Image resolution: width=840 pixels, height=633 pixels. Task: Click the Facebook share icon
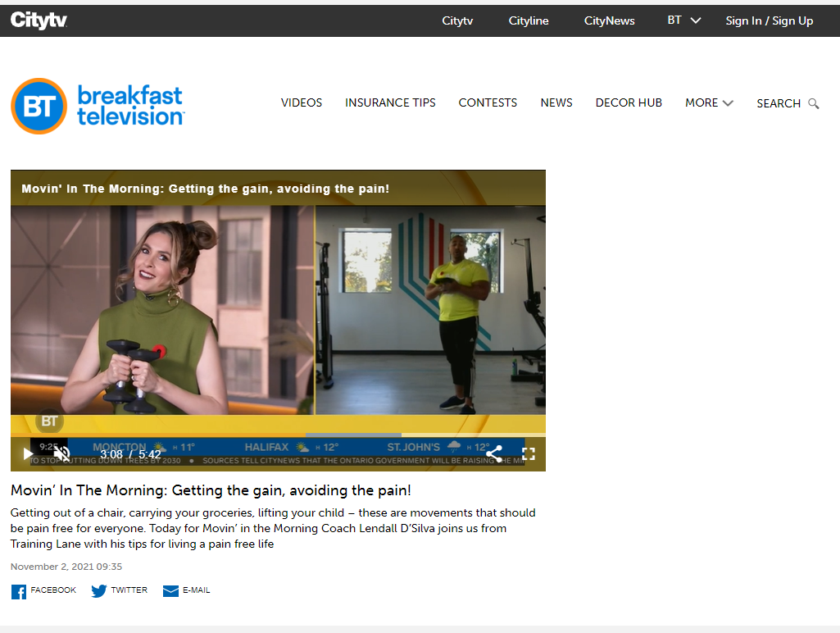coord(18,590)
